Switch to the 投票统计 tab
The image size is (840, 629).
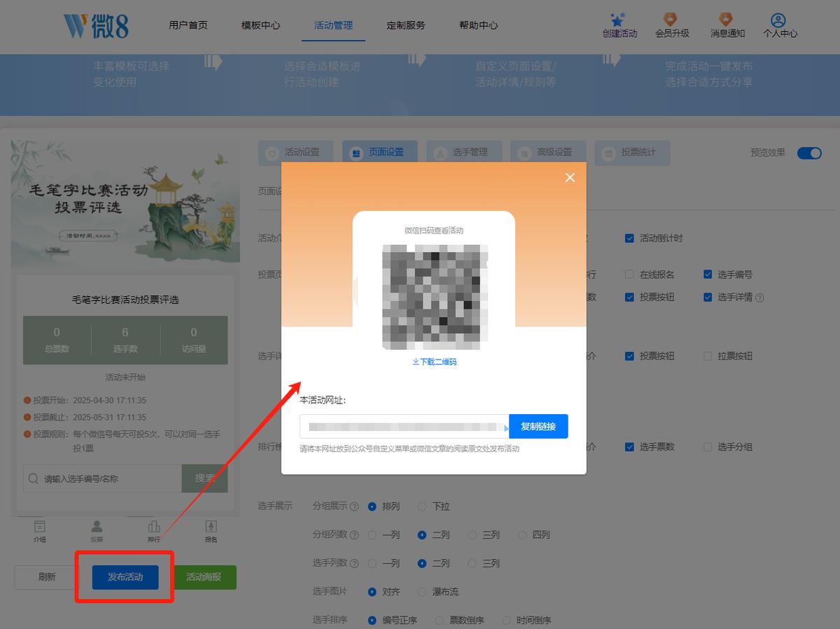(x=631, y=153)
